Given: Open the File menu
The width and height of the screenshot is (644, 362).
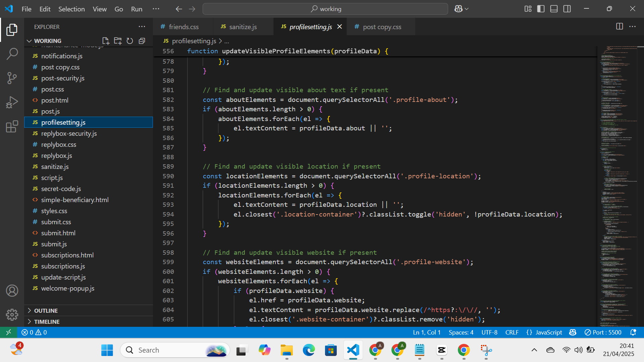Looking at the screenshot, I should [x=26, y=9].
